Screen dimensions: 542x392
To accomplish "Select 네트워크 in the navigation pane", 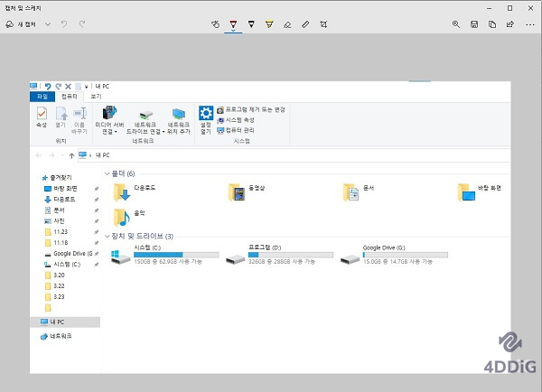I will click(61, 336).
